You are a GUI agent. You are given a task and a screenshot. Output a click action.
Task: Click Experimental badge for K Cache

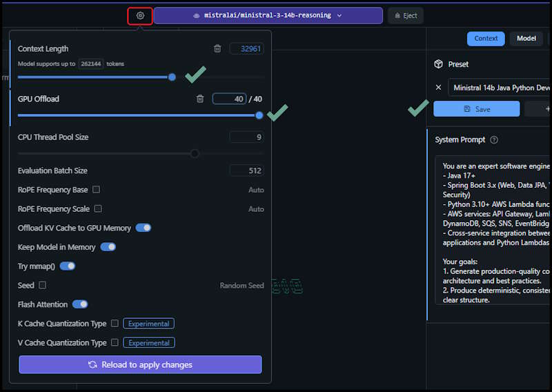pos(148,324)
